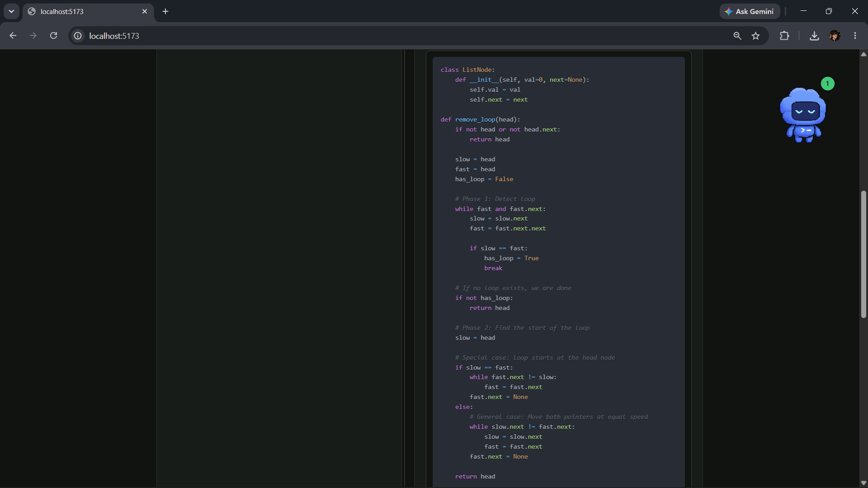View site information icon in address bar
The height and width of the screenshot is (488, 868).
pos(78,36)
